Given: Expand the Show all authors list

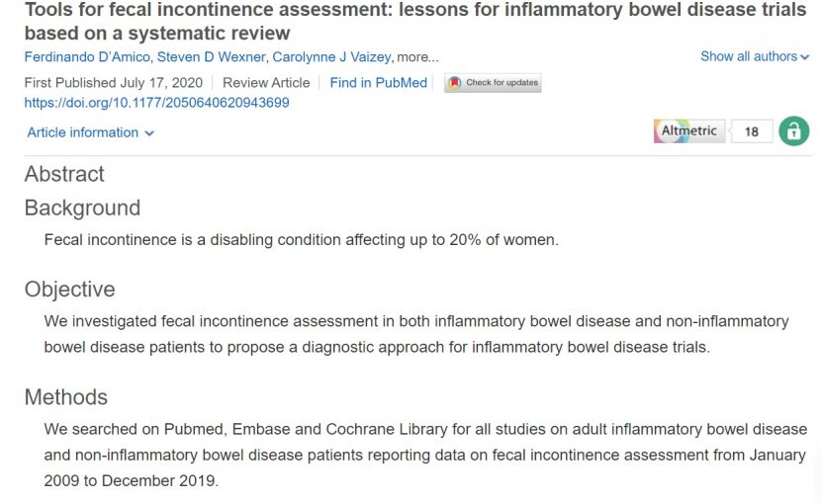Looking at the screenshot, I should (755, 56).
